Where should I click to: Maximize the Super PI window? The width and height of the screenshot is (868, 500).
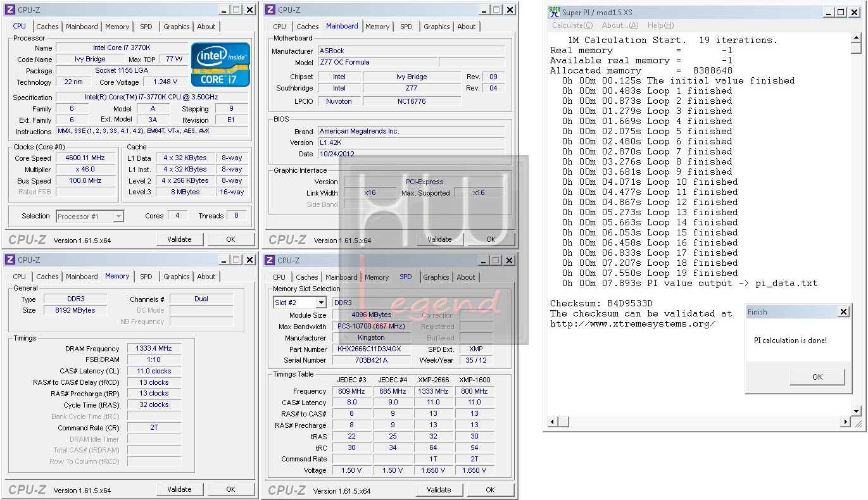(x=840, y=13)
